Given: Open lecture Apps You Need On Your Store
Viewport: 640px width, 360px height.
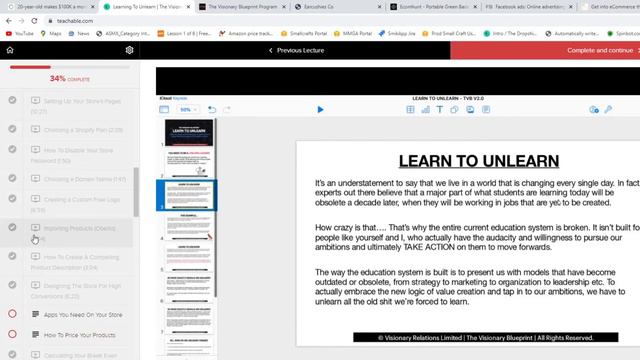Looking at the screenshot, I should 83,315.
